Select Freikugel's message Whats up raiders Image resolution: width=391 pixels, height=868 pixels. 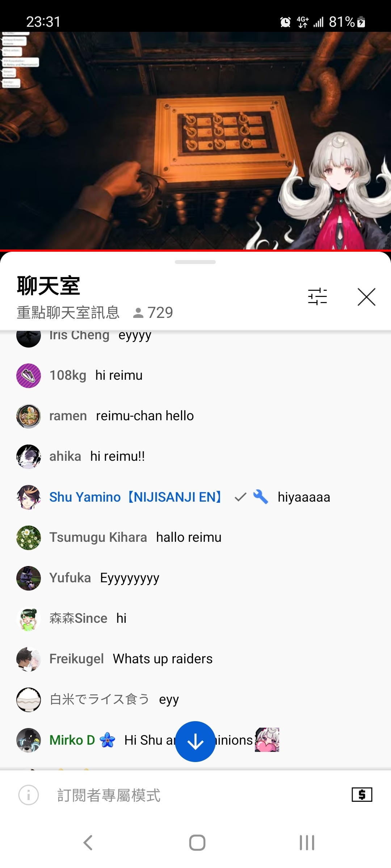coord(163,659)
